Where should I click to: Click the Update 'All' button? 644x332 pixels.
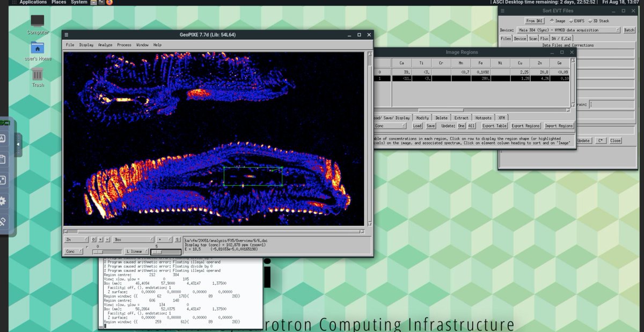click(472, 126)
